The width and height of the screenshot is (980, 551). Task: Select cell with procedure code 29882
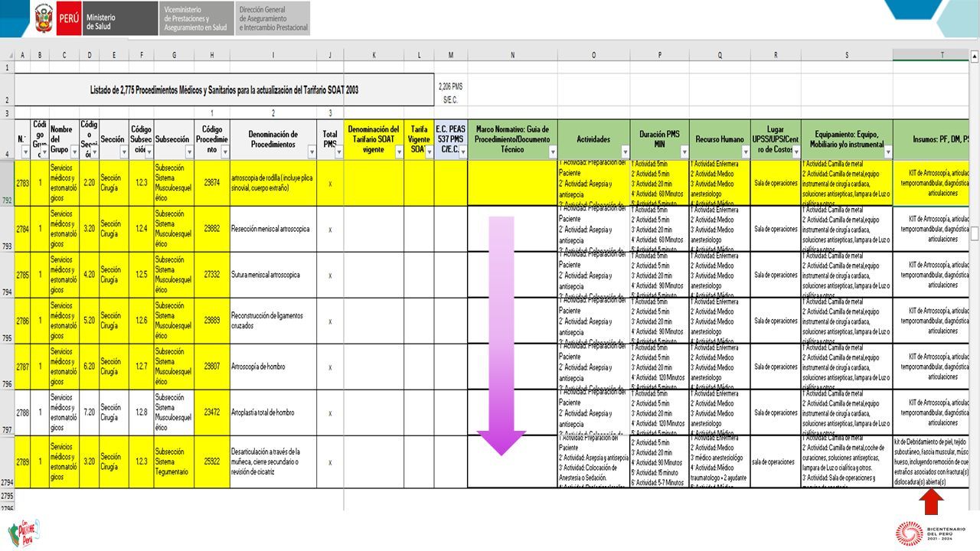(212, 229)
